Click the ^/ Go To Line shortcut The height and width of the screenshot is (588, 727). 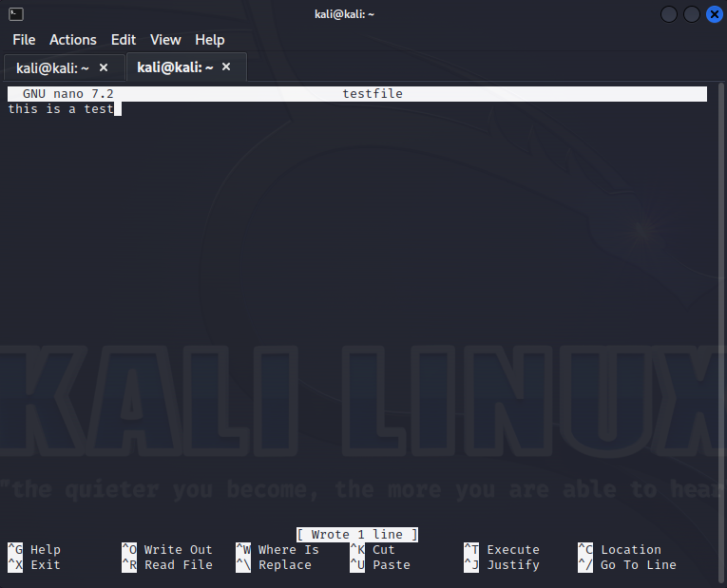pos(627,565)
